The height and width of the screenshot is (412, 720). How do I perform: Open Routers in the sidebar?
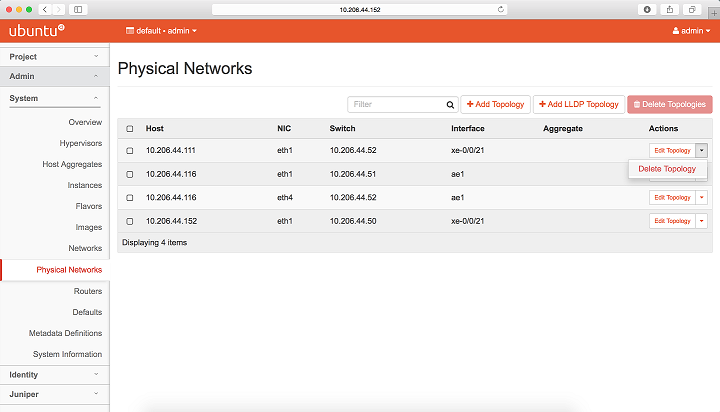88,291
